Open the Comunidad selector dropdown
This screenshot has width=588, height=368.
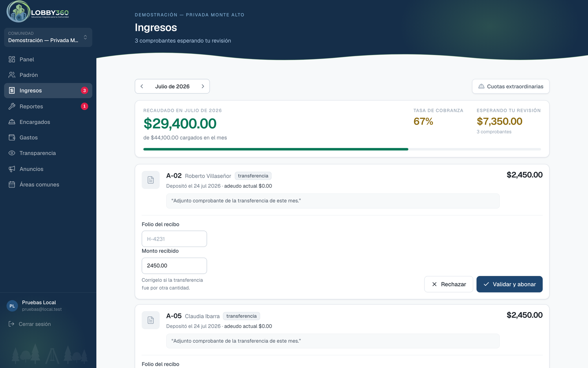tap(48, 37)
